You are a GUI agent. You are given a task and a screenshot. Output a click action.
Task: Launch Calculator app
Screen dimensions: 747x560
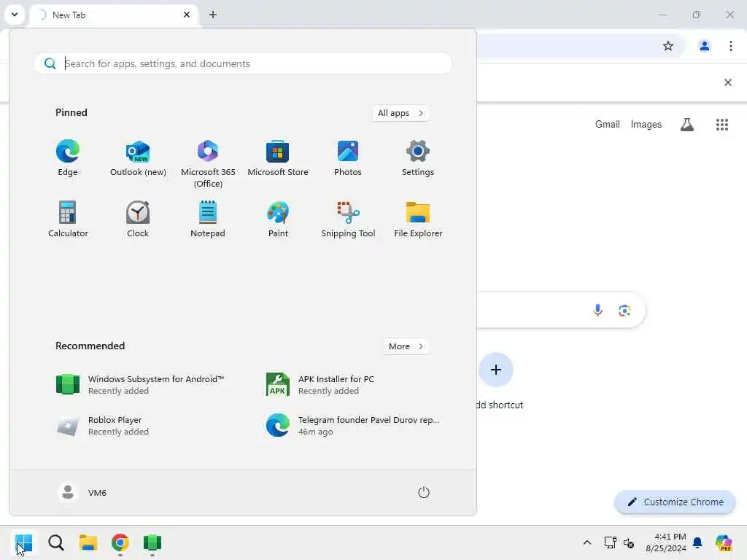tap(68, 219)
